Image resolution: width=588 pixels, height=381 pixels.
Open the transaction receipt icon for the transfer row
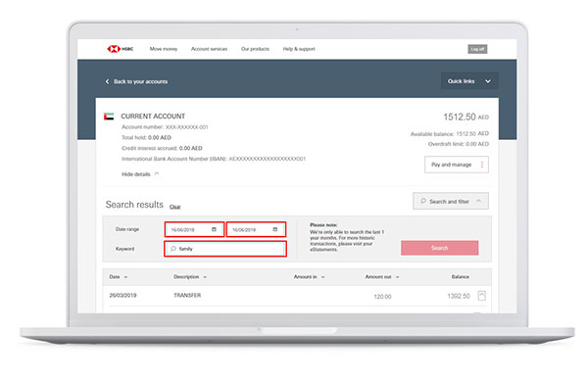[482, 296]
